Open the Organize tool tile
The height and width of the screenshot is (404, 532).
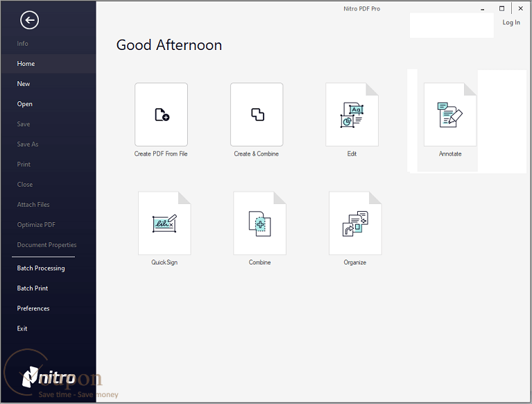point(355,224)
